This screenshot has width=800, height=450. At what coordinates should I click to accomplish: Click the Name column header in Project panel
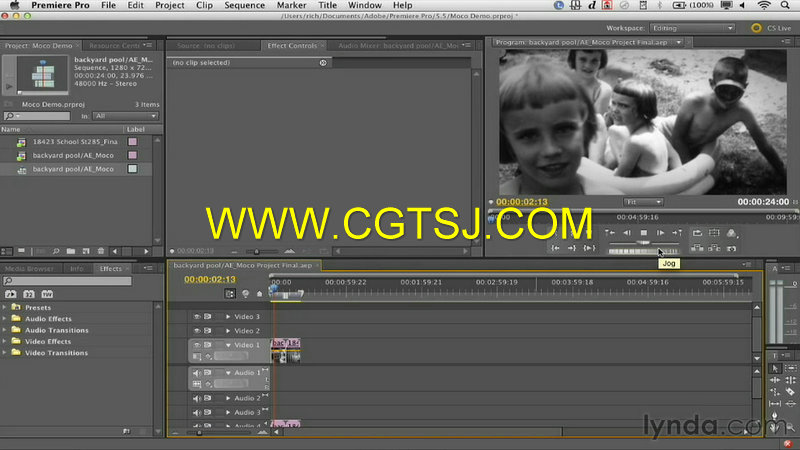pos(10,130)
